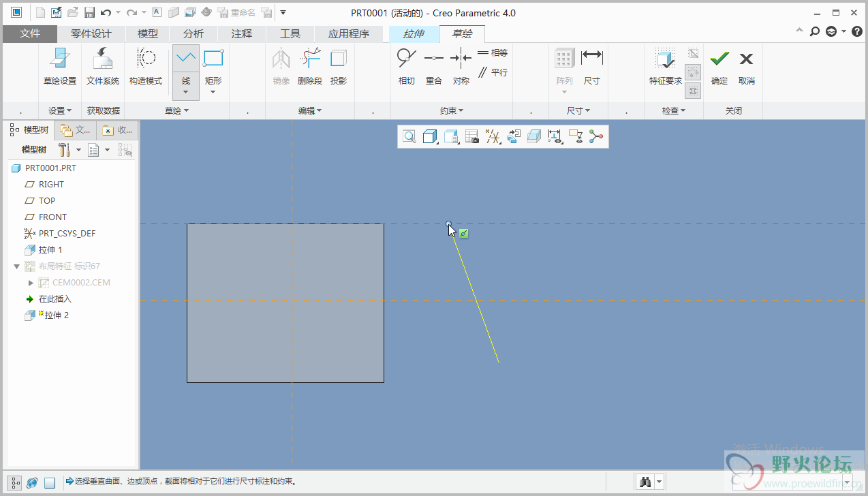
Task: Click display style cube icon in graphics toolbar
Action: point(430,137)
